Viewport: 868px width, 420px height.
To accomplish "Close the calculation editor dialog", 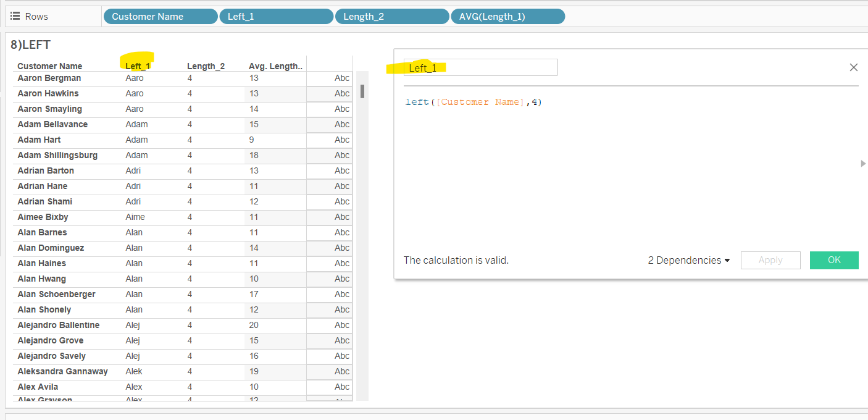I will (854, 67).
